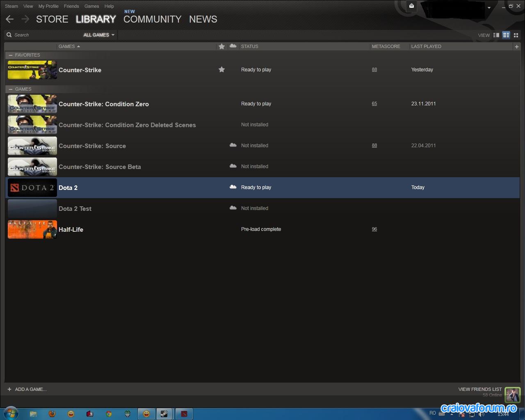
Task: Collapse the FAVORITES section
Action: (x=11, y=55)
